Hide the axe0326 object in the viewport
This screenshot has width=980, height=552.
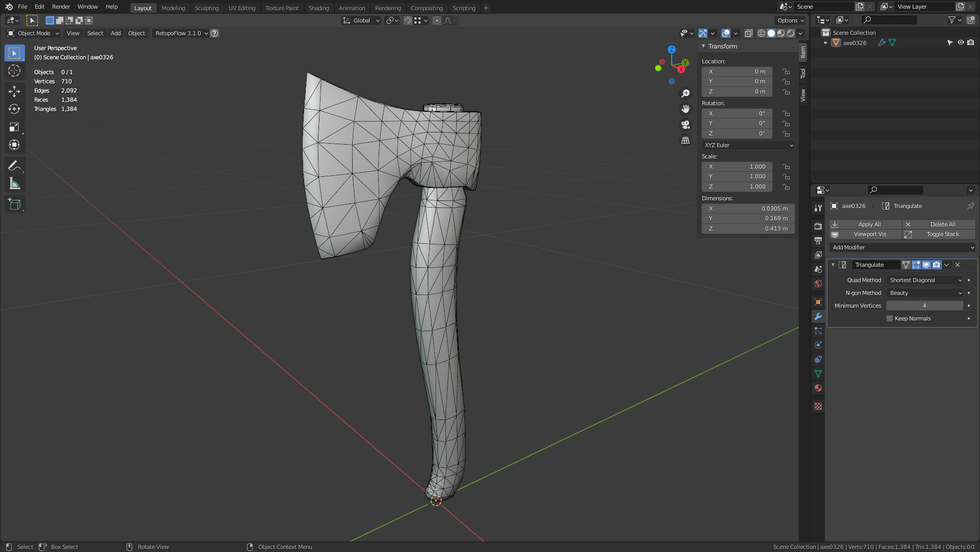(961, 42)
